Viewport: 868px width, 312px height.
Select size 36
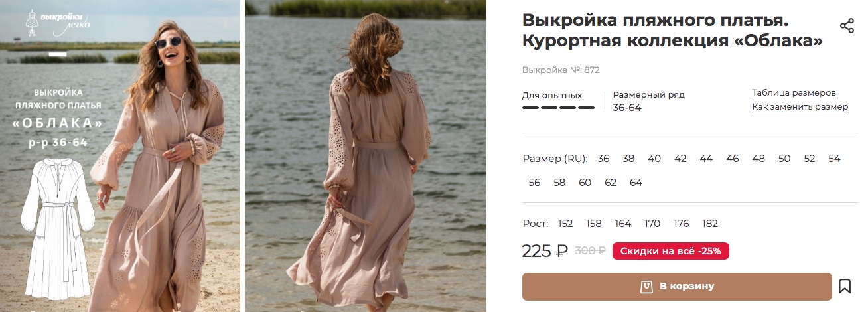click(603, 159)
